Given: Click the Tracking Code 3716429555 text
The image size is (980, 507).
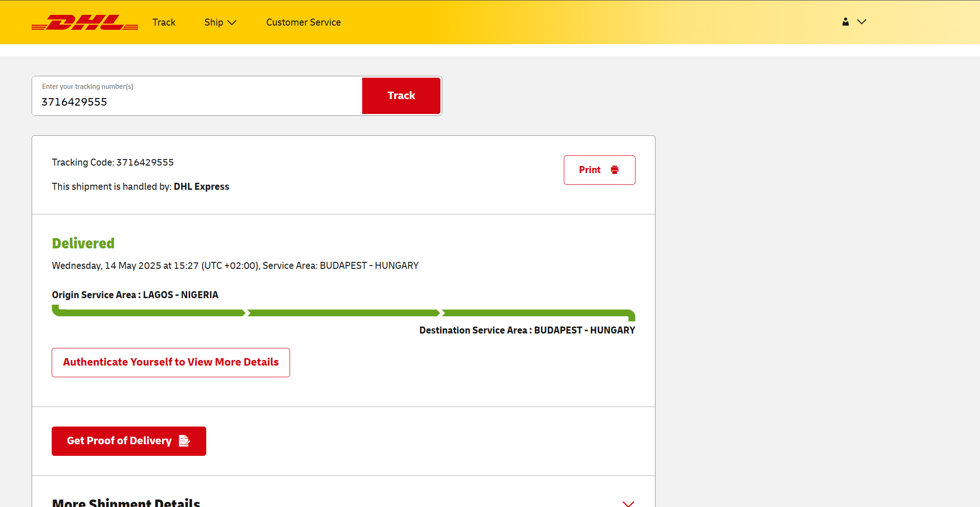Looking at the screenshot, I should (113, 162).
